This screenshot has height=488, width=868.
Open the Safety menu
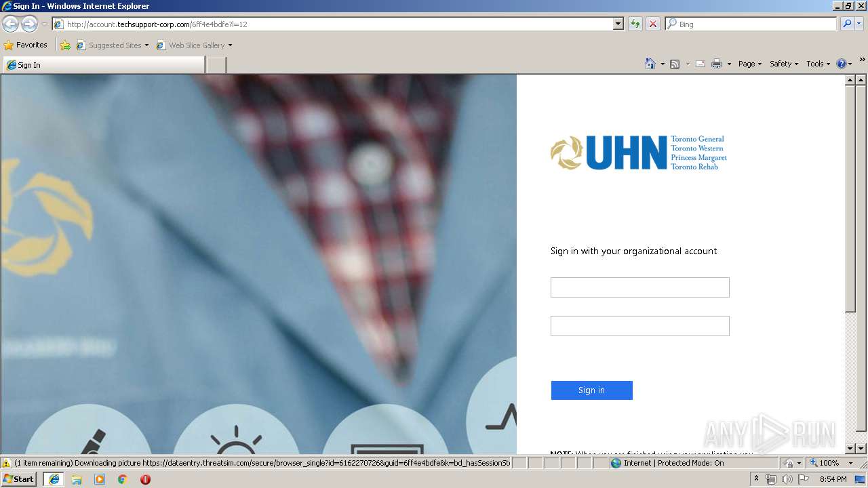[x=784, y=64]
